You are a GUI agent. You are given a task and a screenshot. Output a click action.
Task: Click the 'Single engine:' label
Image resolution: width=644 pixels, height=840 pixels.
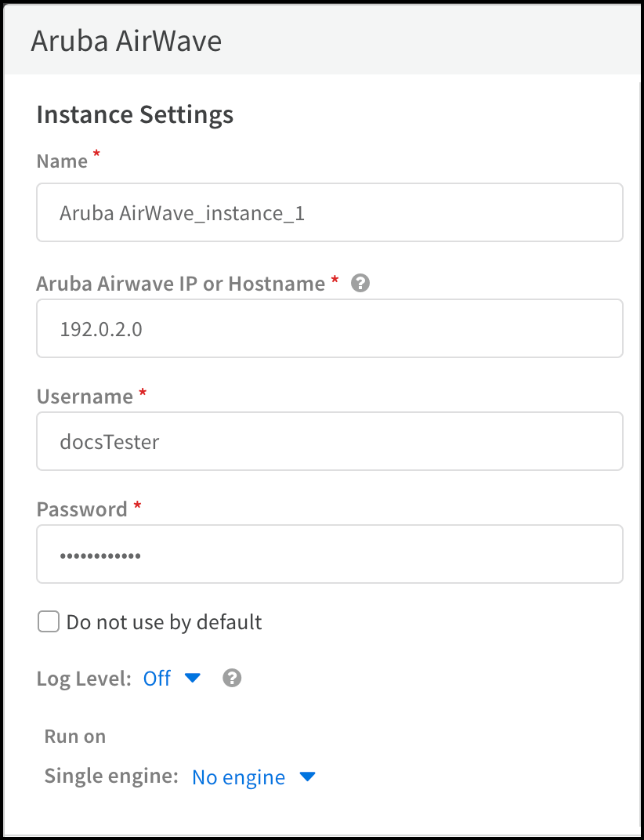tap(112, 777)
